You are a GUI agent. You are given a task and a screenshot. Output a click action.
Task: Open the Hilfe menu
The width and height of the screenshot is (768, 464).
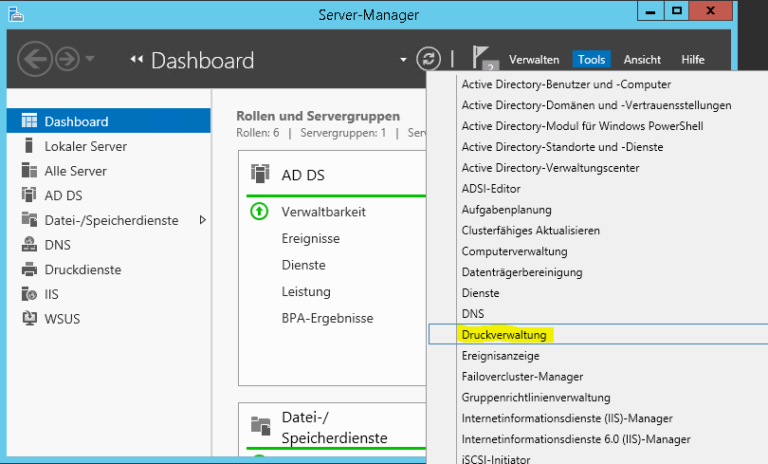[x=693, y=60]
